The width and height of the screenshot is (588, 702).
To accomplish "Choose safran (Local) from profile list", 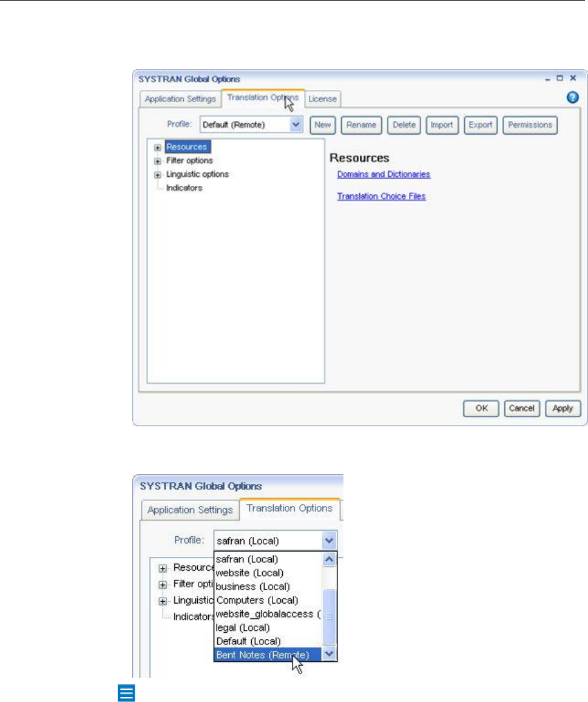I will click(x=268, y=559).
